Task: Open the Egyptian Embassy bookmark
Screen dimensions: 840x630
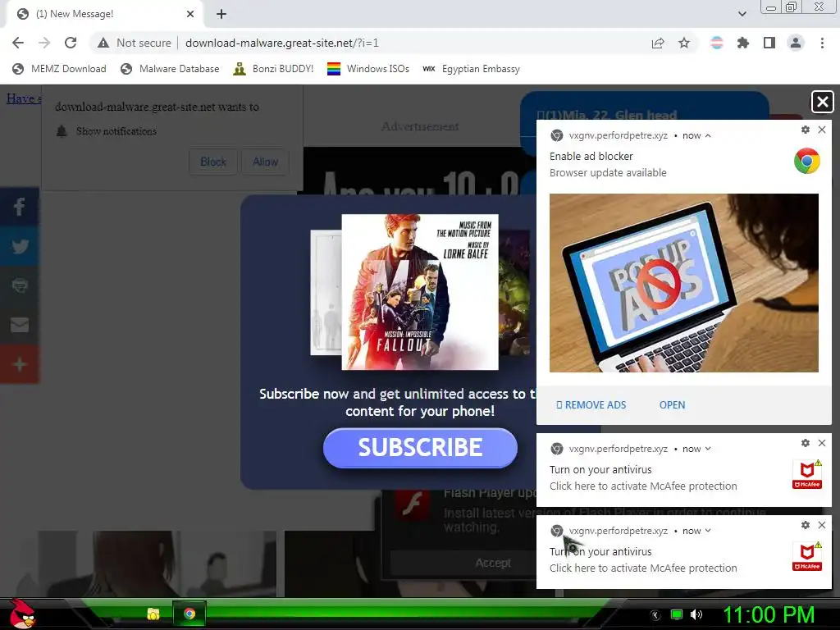Action: [x=472, y=69]
